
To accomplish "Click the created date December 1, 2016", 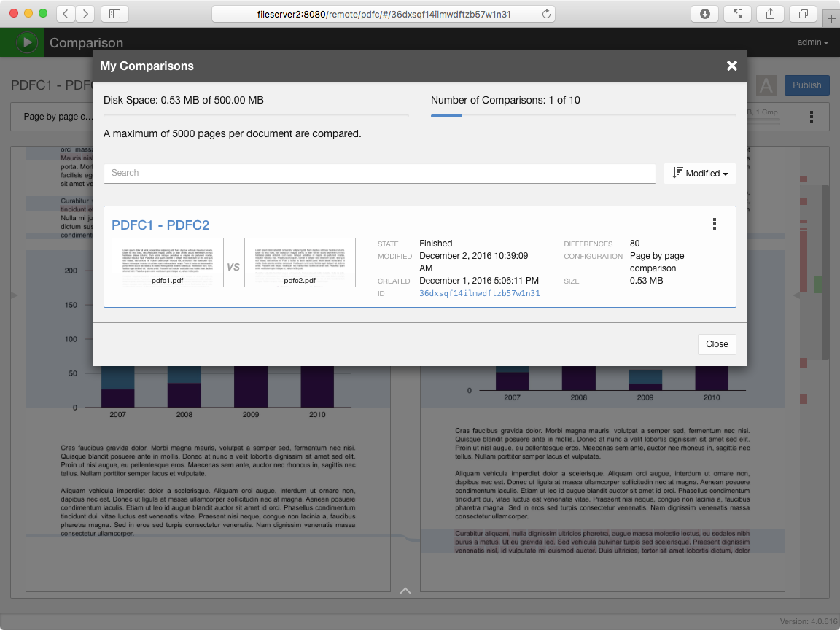I will pyautogui.click(x=479, y=280).
